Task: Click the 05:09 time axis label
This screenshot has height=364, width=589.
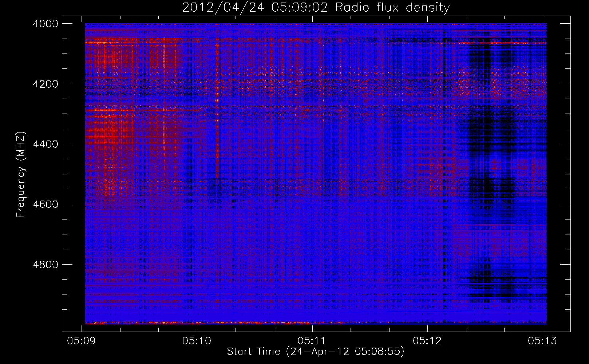Action: coord(82,341)
